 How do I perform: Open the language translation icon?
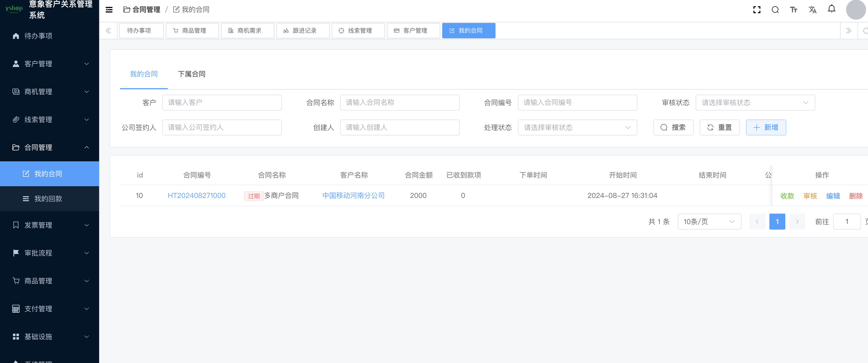tap(812, 10)
